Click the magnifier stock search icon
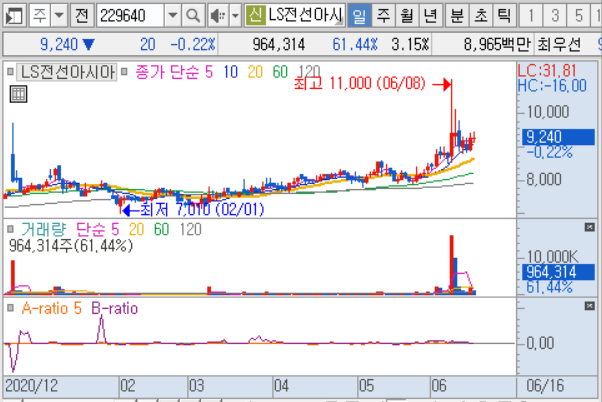This screenshot has height=402, width=602. (192, 16)
